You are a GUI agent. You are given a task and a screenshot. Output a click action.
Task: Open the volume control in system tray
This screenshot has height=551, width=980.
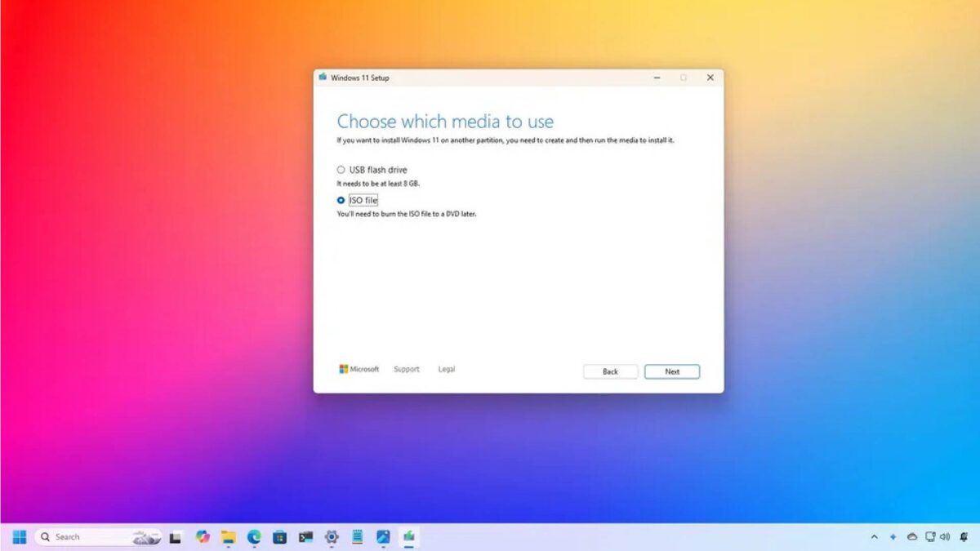(943, 537)
